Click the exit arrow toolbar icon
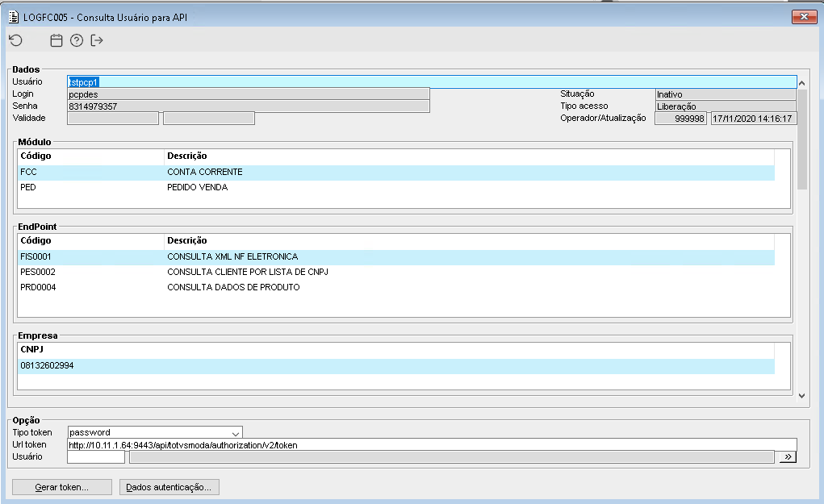824x504 pixels. point(97,40)
